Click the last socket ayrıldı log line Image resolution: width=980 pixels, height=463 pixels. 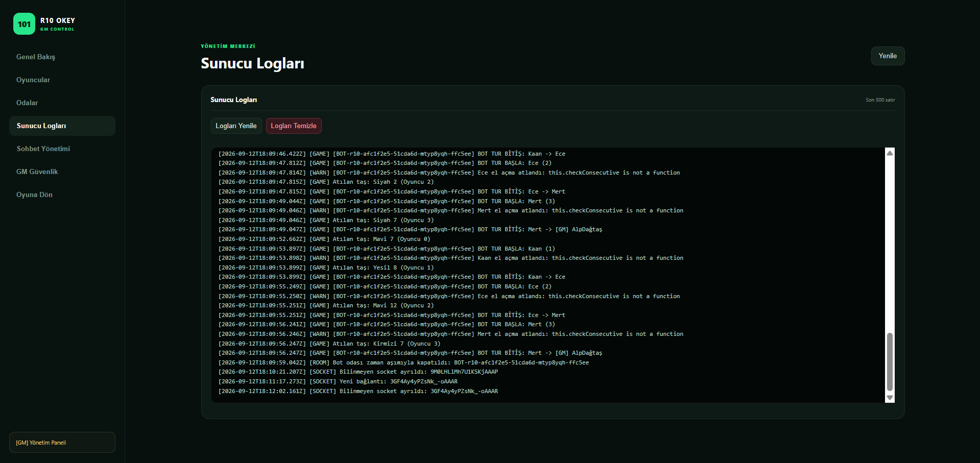tap(358, 391)
